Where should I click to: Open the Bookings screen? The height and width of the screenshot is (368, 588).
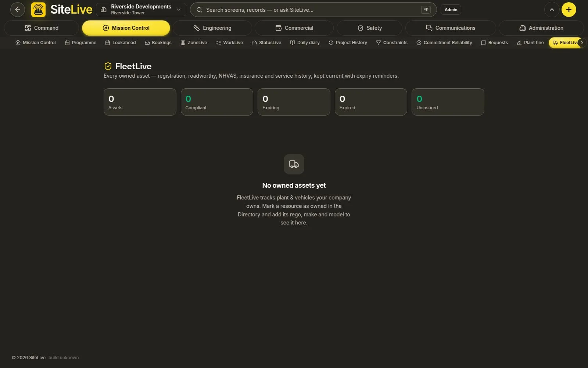[x=158, y=43]
